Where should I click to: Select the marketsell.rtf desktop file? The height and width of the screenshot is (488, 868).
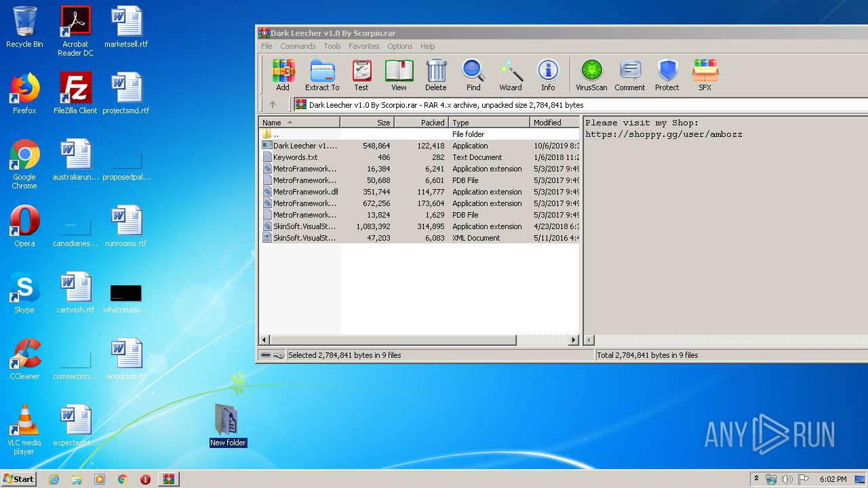pos(126,27)
